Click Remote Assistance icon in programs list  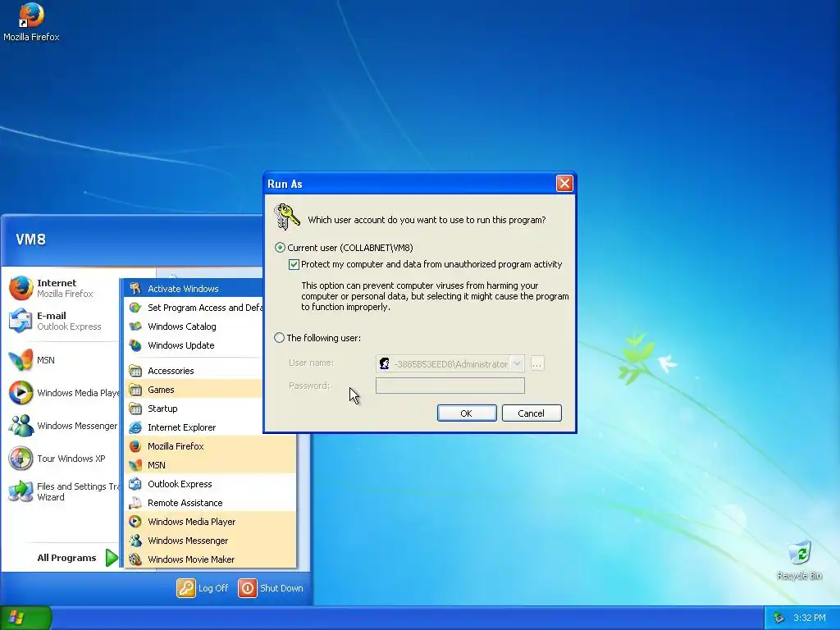click(x=135, y=503)
